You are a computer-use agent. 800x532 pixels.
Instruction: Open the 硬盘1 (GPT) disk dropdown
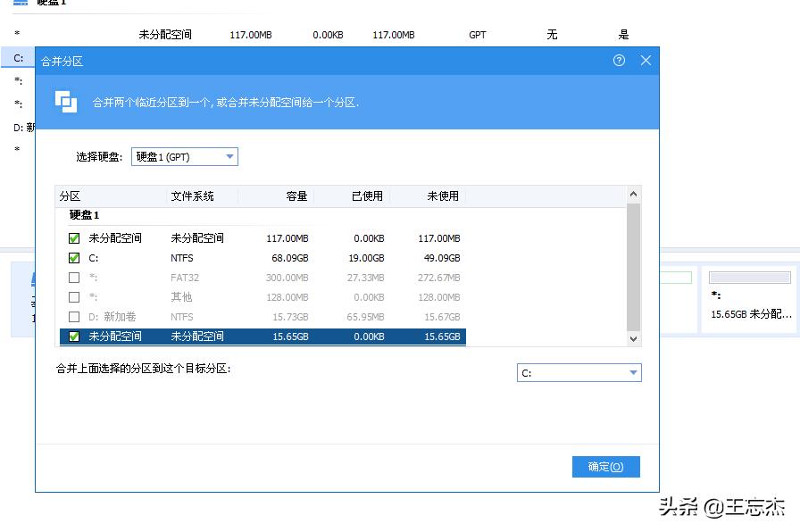click(184, 156)
